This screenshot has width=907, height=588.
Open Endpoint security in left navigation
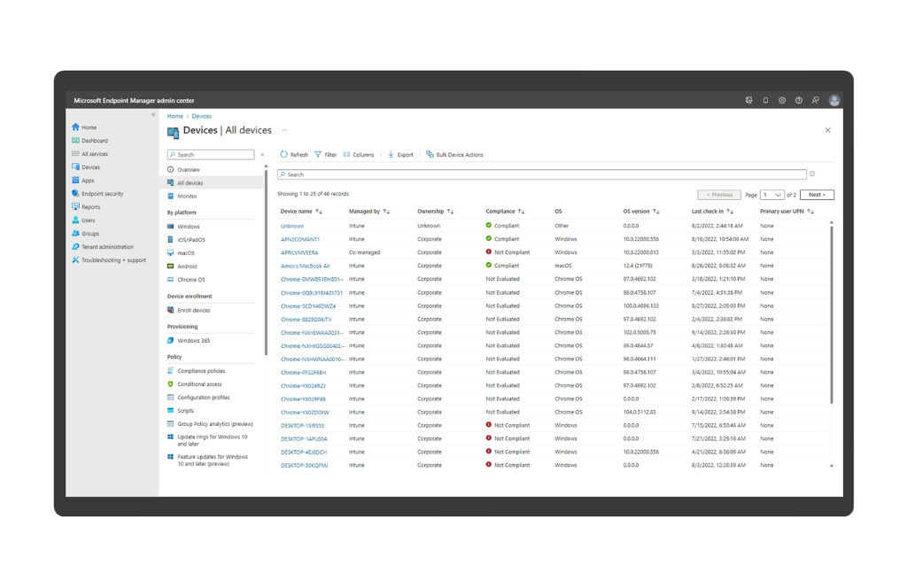(102, 194)
